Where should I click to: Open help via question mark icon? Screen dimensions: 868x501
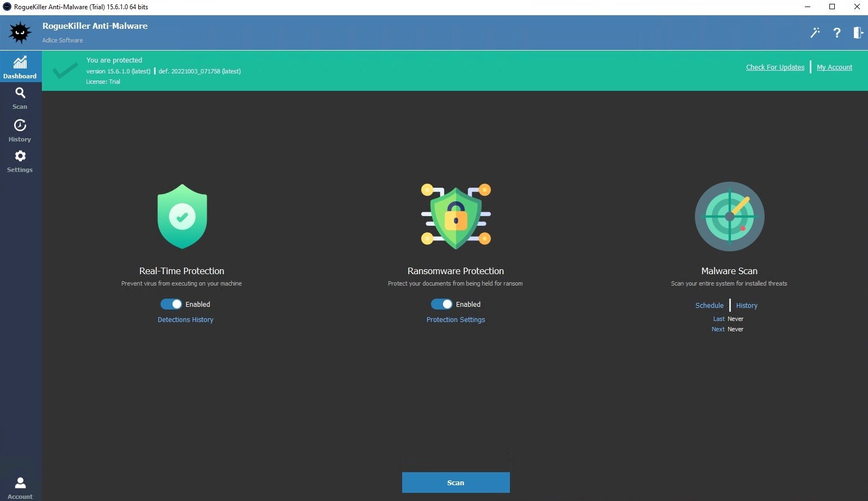pos(837,33)
